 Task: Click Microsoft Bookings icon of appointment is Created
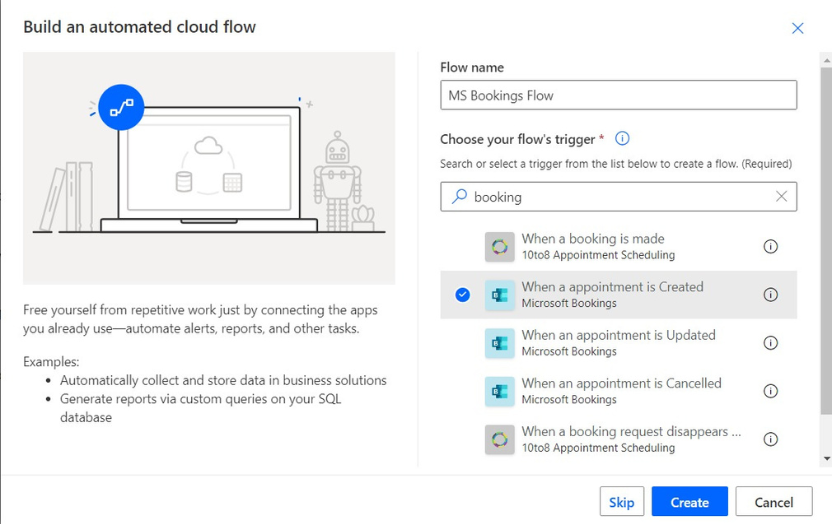(499, 295)
